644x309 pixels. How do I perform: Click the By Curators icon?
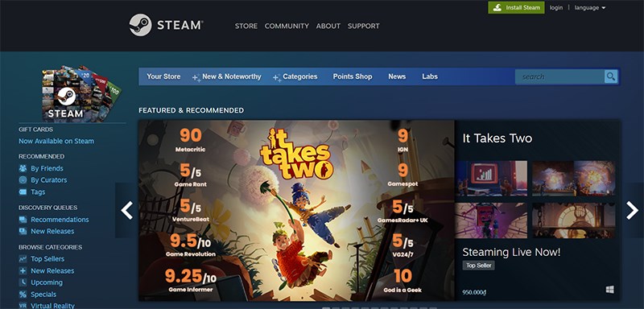click(x=23, y=179)
